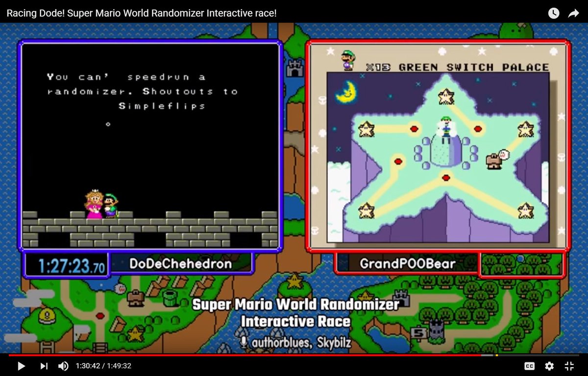Skip to the next video
The height and width of the screenshot is (376, 588).
pos(44,366)
